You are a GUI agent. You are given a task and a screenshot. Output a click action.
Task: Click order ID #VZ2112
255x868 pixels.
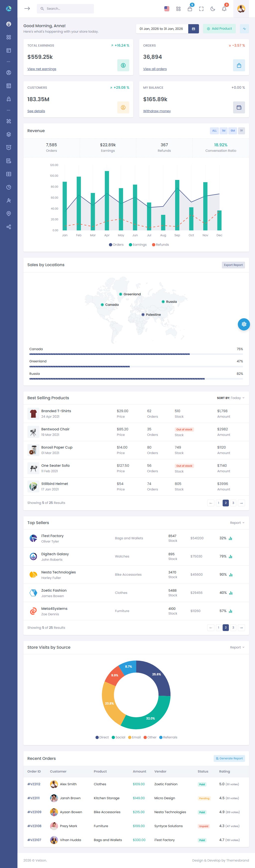[x=34, y=785]
